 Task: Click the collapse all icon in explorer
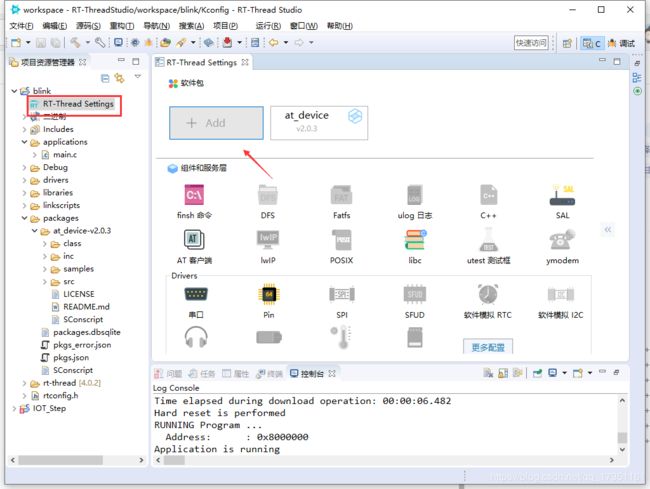pyautogui.click(x=105, y=77)
